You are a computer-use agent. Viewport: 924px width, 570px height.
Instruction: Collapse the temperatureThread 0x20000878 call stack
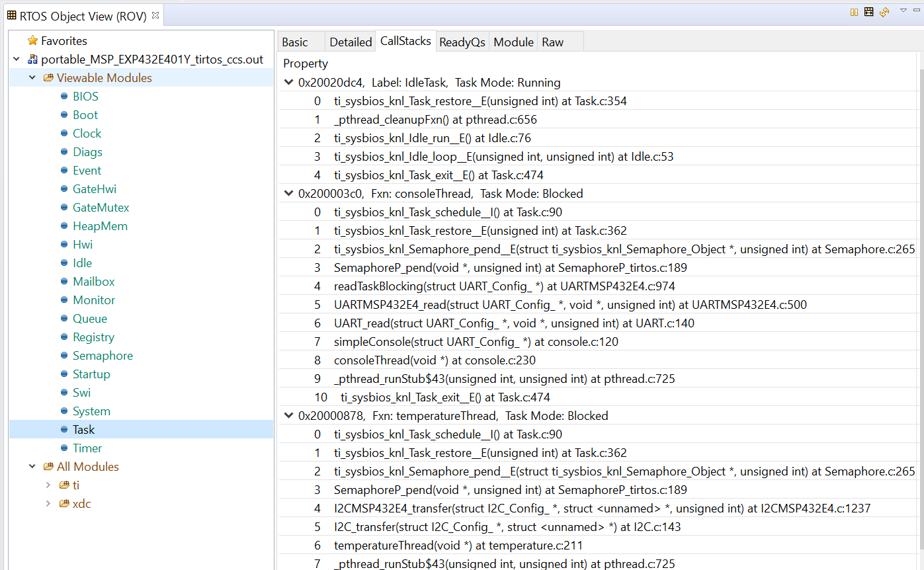click(288, 416)
